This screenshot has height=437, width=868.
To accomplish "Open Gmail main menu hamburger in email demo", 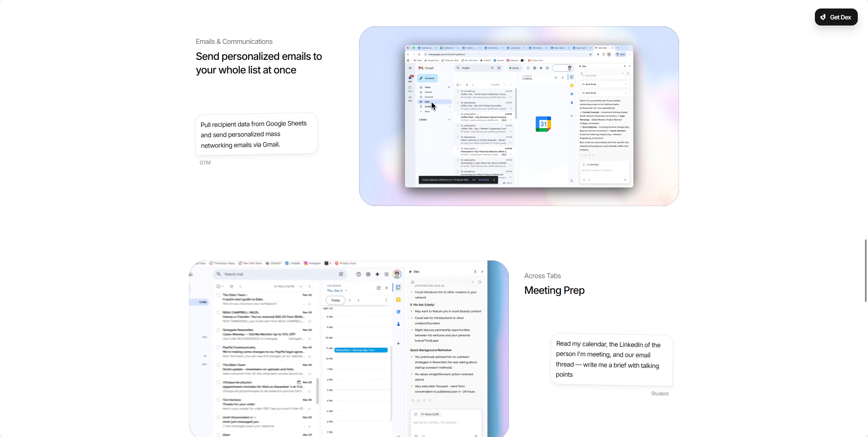I will (x=410, y=68).
